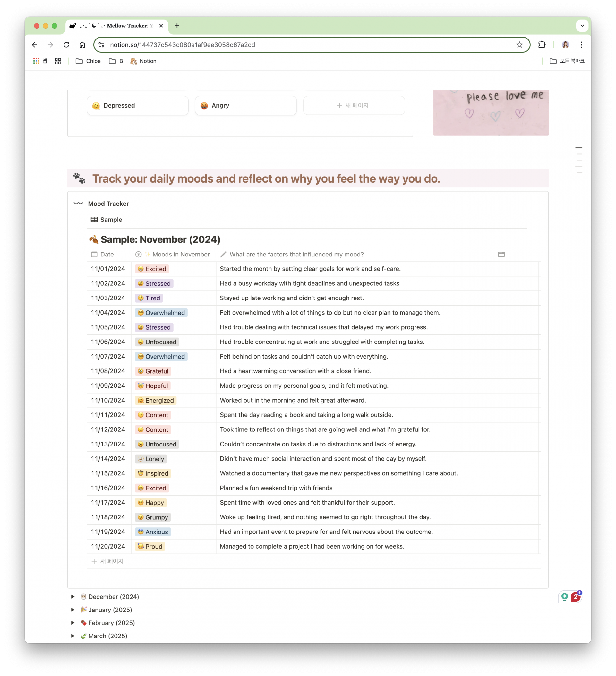616x676 pixels.
Task: Collapse the Mood Tracker toggle block
Action: [x=78, y=204]
